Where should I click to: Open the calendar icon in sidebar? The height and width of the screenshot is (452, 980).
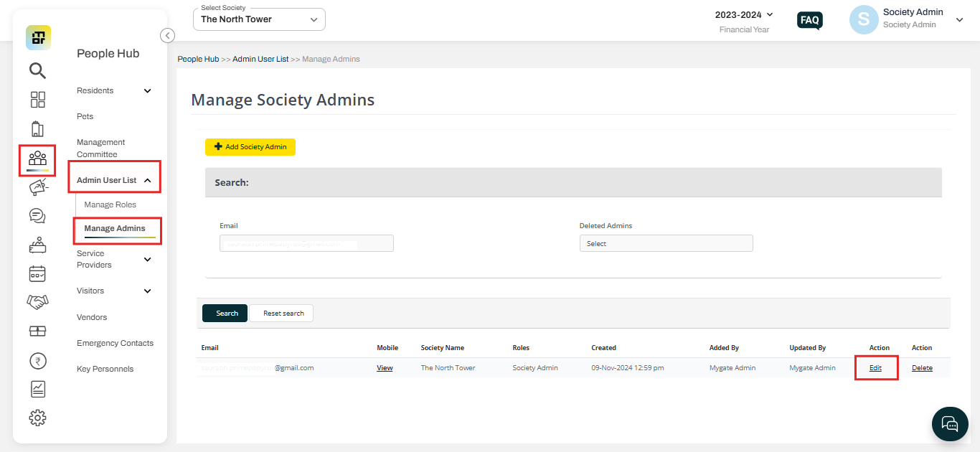pos(37,273)
